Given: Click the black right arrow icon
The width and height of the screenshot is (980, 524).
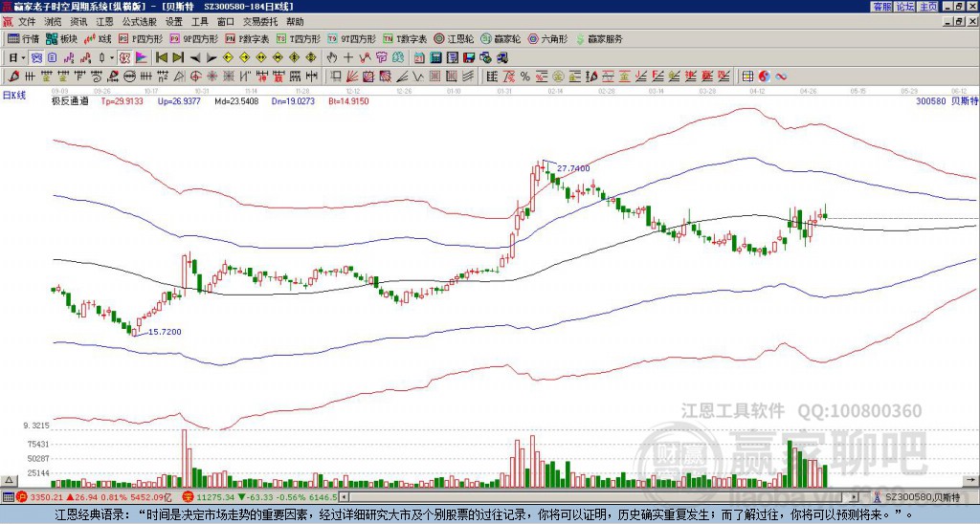Looking at the screenshot, I should coord(212,57).
